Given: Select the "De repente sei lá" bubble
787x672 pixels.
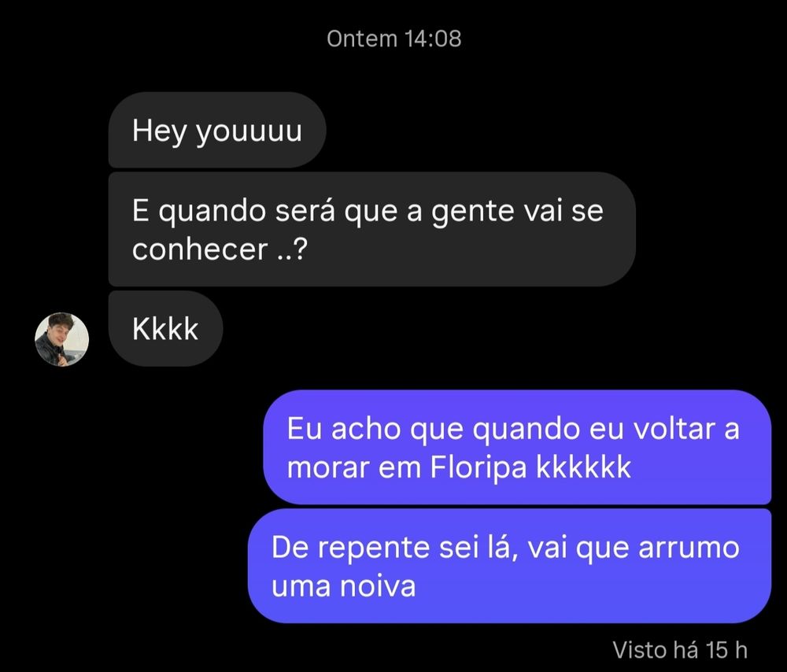Looking at the screenshot, I should point(509,566).
